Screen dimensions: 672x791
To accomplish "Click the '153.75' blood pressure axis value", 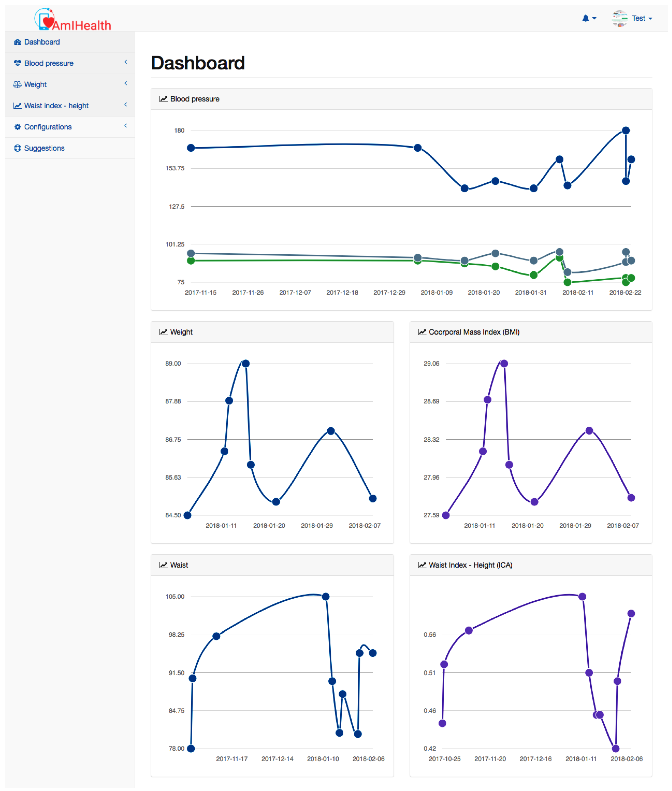I will (175, 168).
